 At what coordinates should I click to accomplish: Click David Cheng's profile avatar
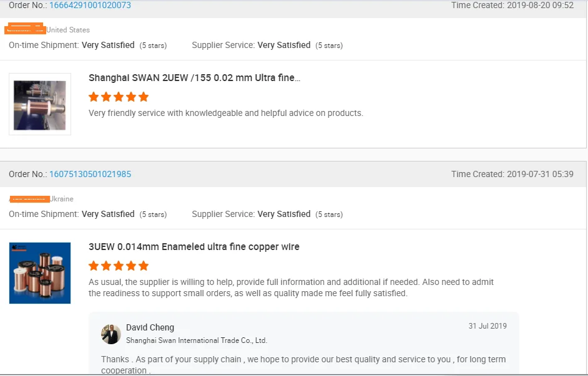(110, 334)
